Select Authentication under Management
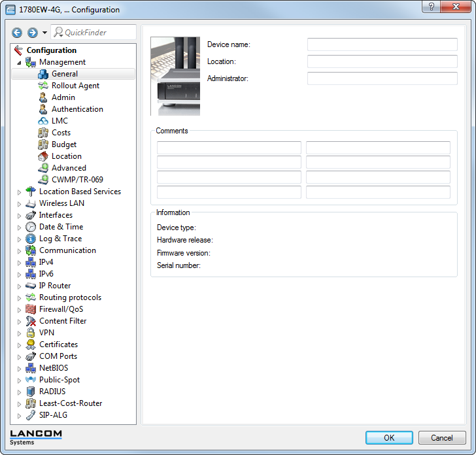Screen dimensions: 476x455 (77, 109)
